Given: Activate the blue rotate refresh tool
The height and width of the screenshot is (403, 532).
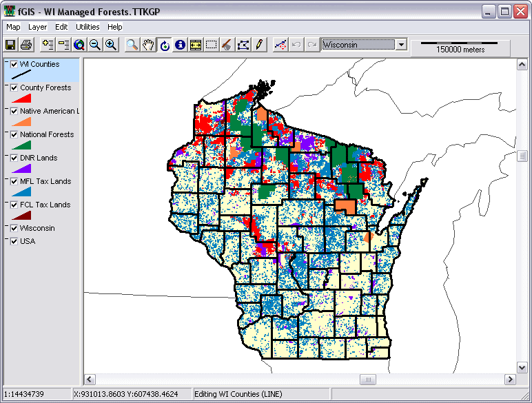Looking at the screenshot, I should coord(164,45).
